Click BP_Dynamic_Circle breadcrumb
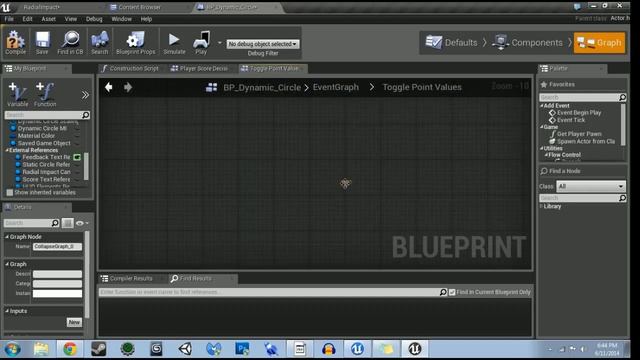Image resolution: width=640 pixels, height=360 pixels. pyautogui.click(x=262, y=87)
